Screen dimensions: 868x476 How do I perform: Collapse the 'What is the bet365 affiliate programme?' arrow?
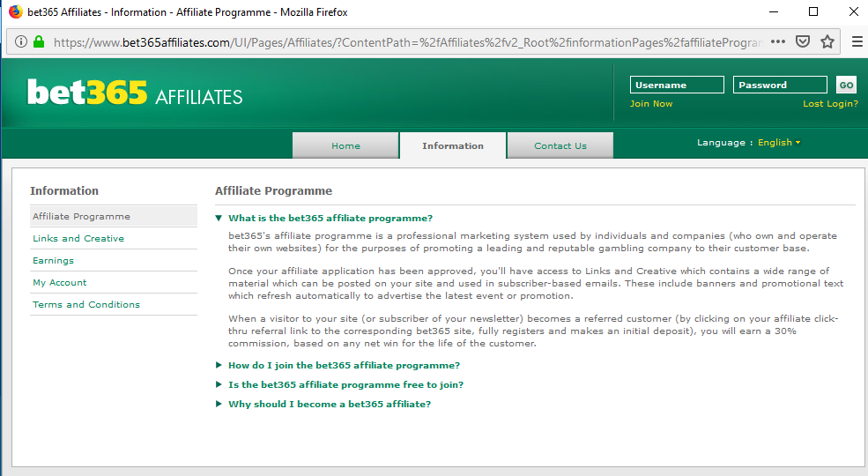pos(219,218)
